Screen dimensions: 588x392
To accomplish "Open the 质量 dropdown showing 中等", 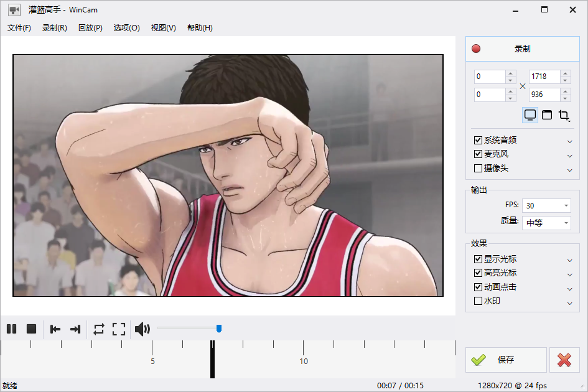I will (x=546, y=223).
